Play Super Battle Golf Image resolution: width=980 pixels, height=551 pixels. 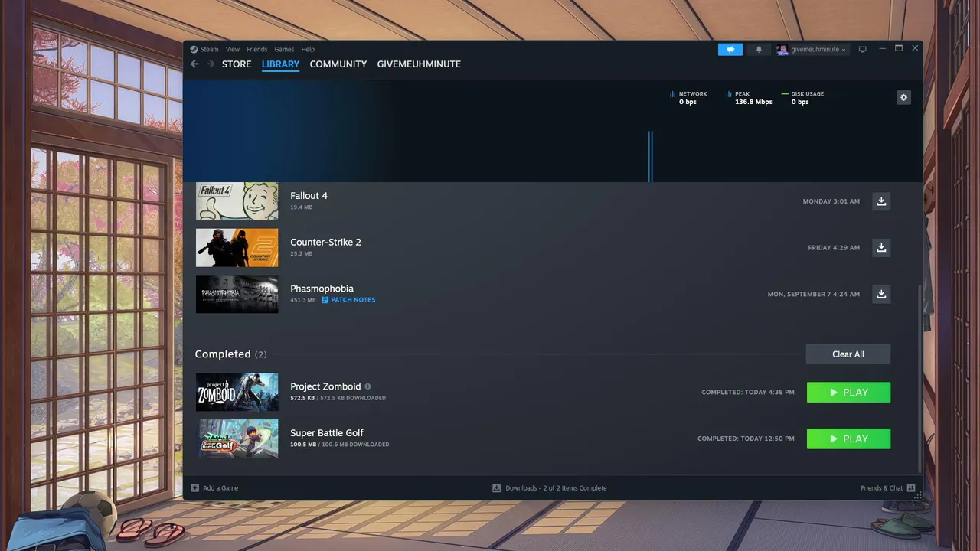[x=848, y=439]
